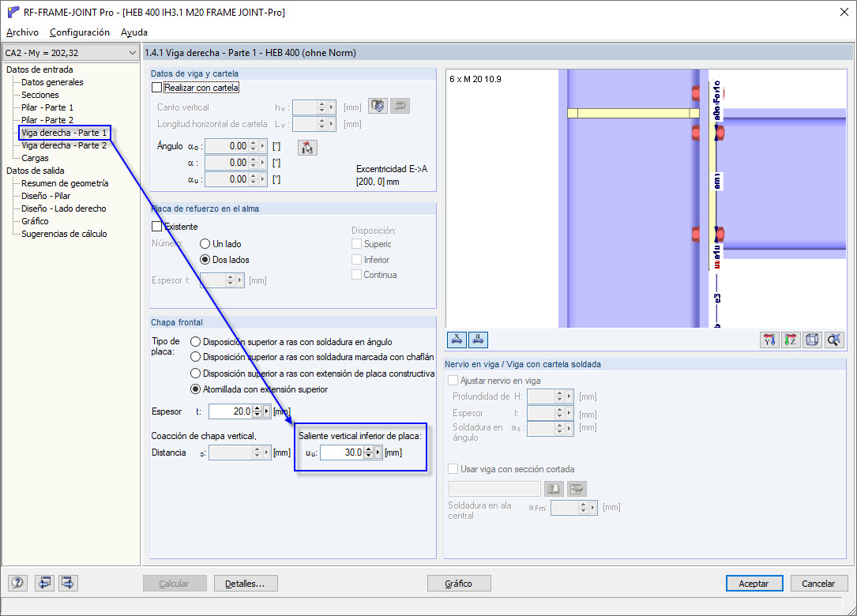857x616 pixels.
Task: Click the zoom/reset view icon in graphic toolbar
Action: click(x=833, y=340)
